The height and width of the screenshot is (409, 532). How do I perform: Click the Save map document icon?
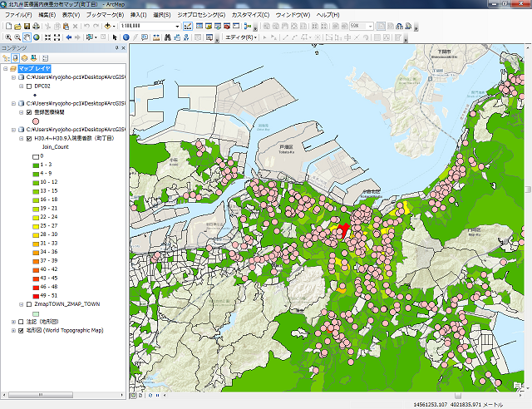[27, 26]
